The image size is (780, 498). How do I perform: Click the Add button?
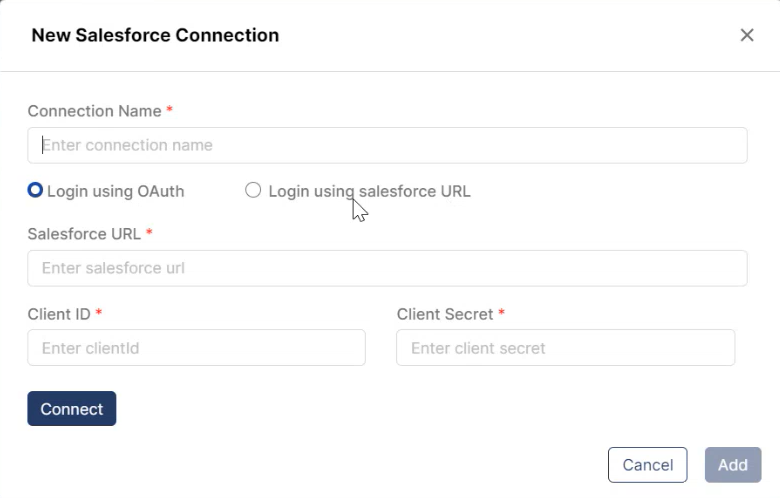(732, 465)
